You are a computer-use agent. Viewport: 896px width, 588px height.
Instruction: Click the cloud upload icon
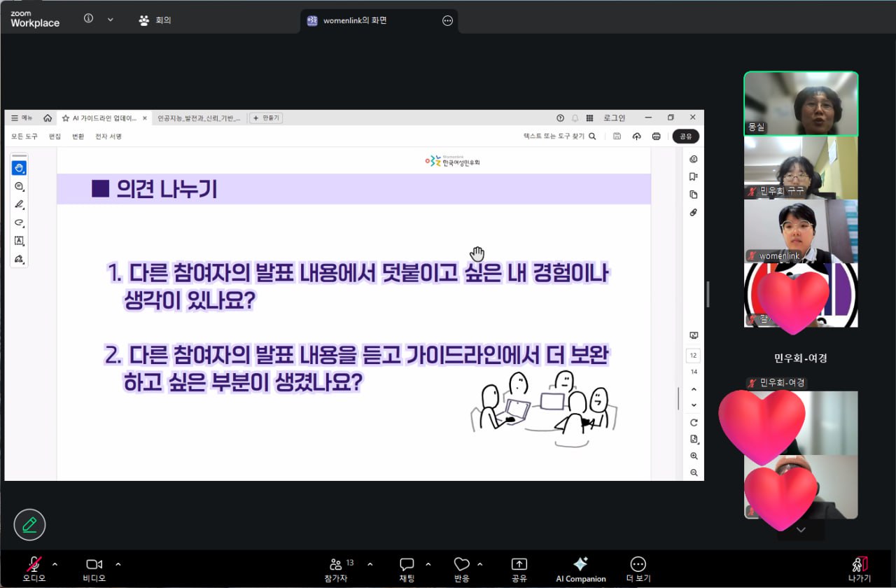[636, 136]
